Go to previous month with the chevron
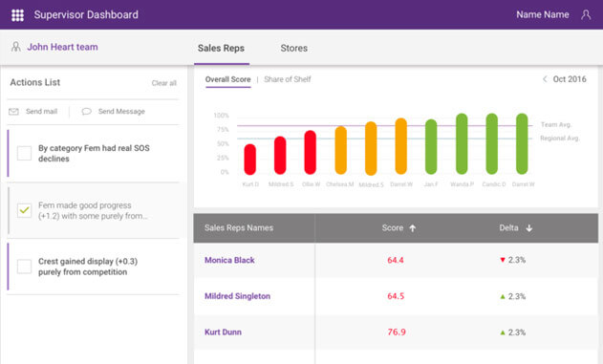Image resolution: width=603 pixels, height=364 pixels. 545,79
